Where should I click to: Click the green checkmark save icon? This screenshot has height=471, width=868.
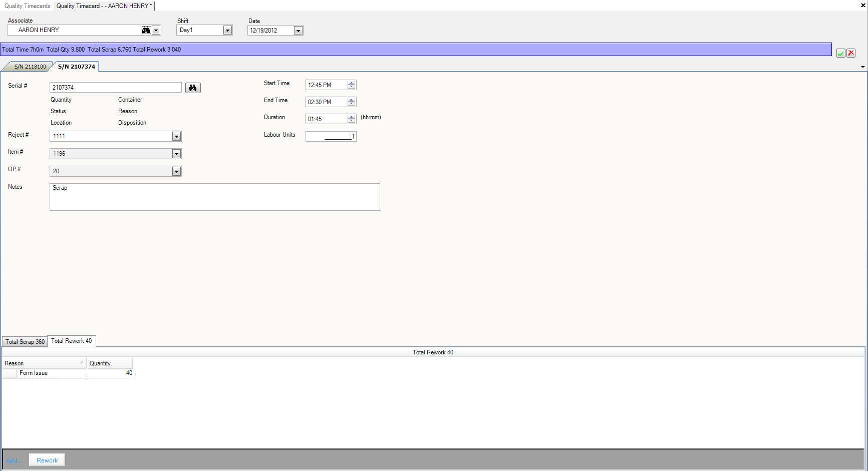tap(841, 53)
